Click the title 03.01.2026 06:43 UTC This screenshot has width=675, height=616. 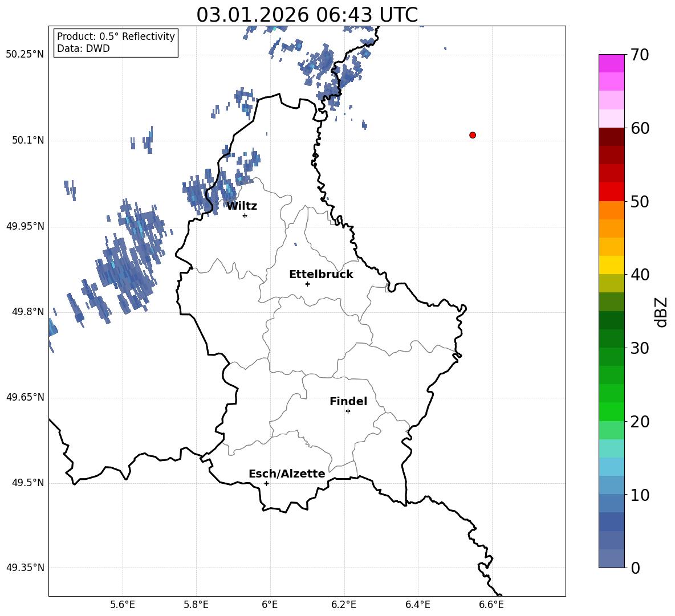pos(307,15)
